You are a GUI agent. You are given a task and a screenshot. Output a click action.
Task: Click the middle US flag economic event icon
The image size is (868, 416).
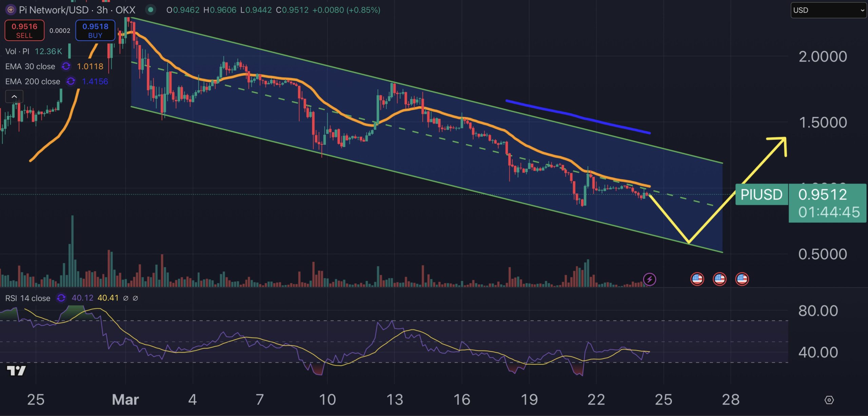click(720, 279)
